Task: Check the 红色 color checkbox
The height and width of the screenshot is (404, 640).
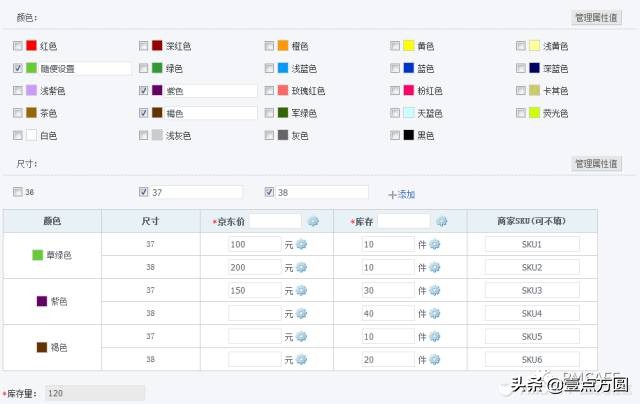Action: (x=18, y=46)
